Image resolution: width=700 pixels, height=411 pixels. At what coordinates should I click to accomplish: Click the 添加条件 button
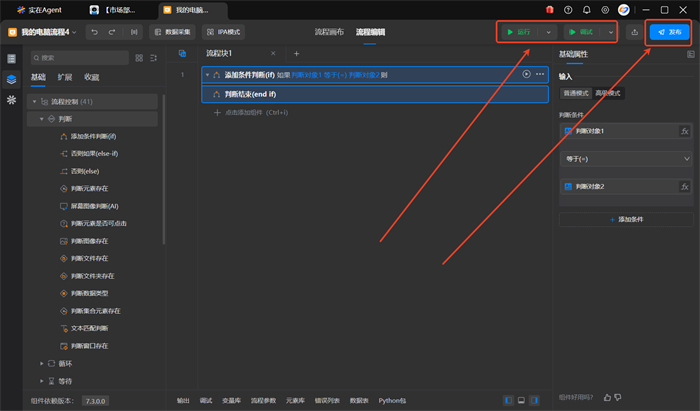tap(625, 219)
